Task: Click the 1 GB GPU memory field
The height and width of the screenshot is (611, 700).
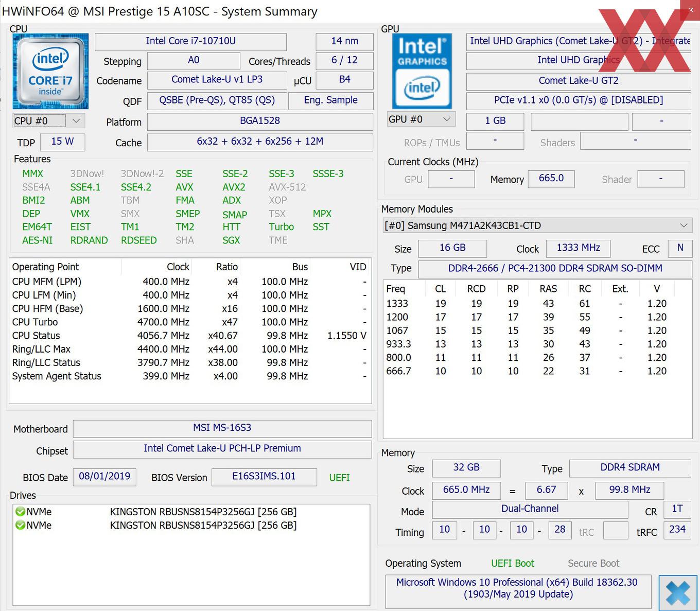Action: [495, 121]
